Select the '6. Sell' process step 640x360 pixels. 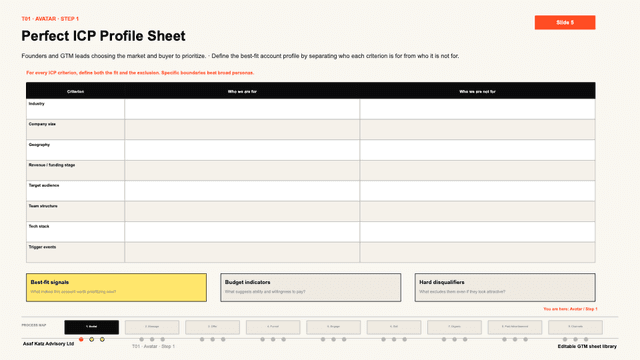394,327
